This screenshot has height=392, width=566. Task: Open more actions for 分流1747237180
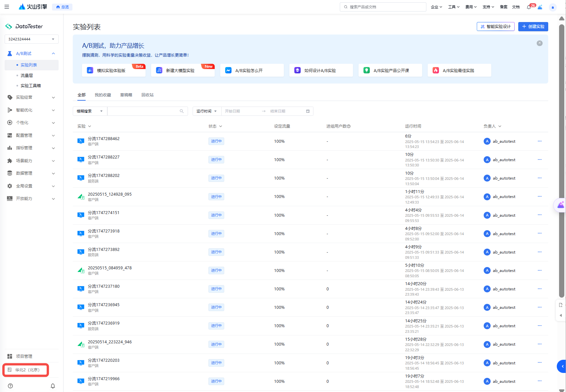pos(540,289)
